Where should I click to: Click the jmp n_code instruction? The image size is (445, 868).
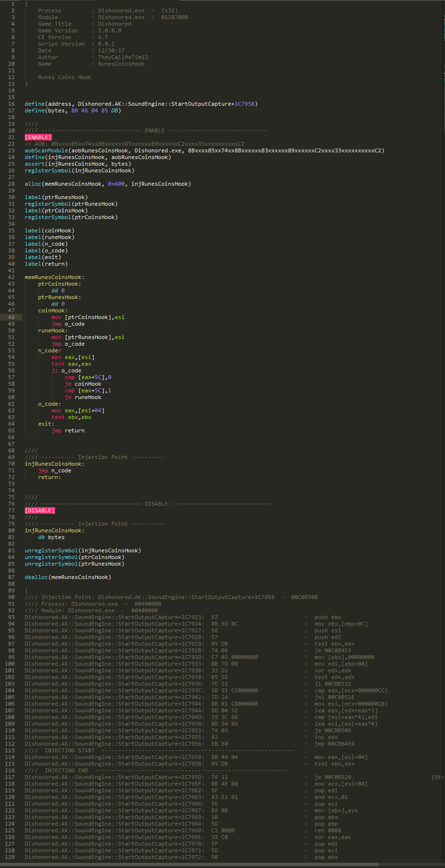[55, 470]
